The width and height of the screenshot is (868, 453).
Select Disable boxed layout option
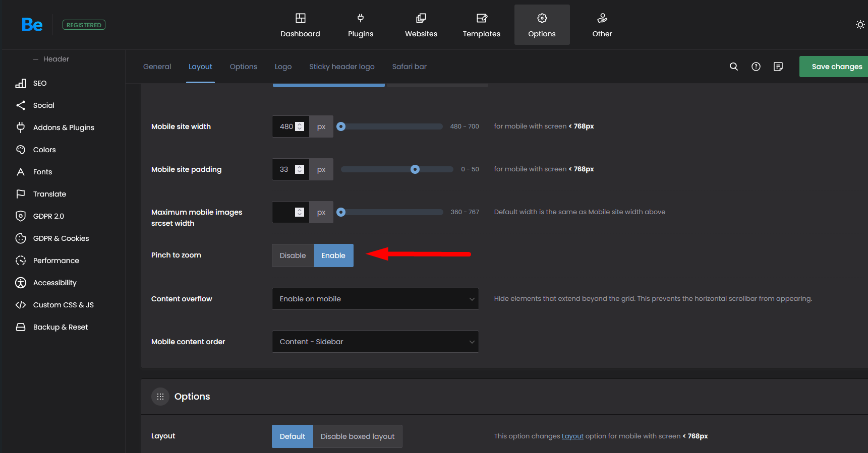[357, 436]
